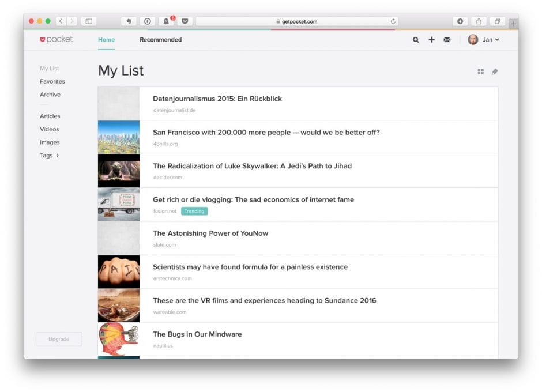Click the Pocket logo

[x=57, y=40]
